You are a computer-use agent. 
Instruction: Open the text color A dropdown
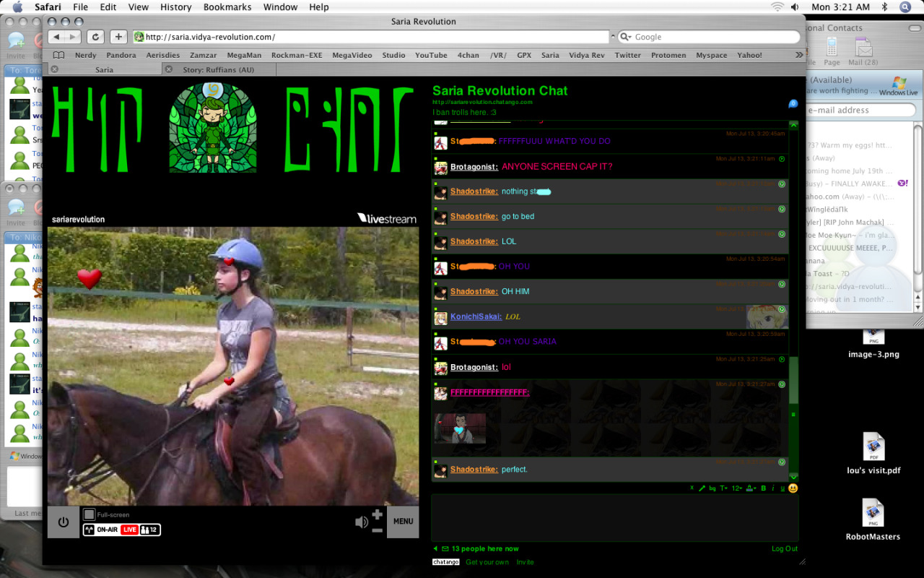click(751, 488)
